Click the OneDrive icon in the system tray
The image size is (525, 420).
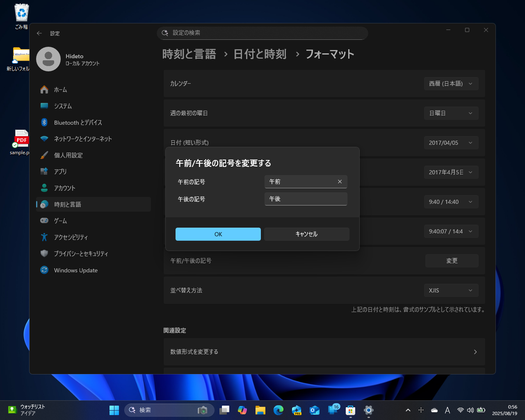click(x=434, y=410)
